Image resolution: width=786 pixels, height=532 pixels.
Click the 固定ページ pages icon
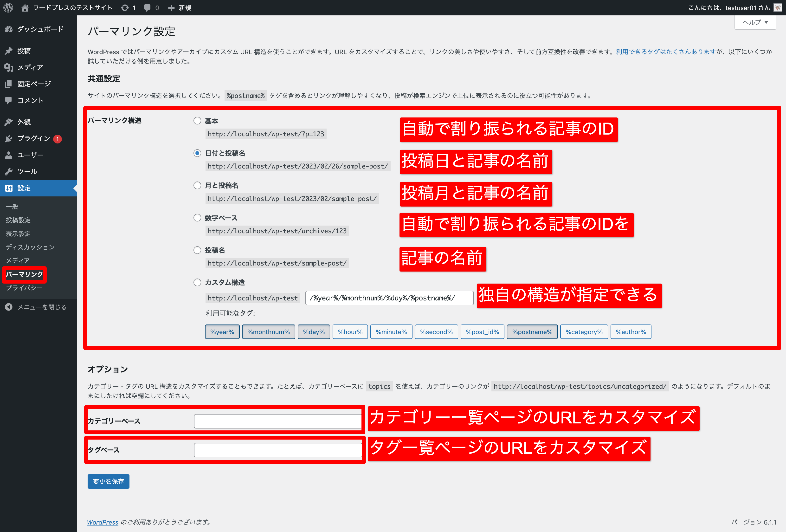click(x=9, y=84)
